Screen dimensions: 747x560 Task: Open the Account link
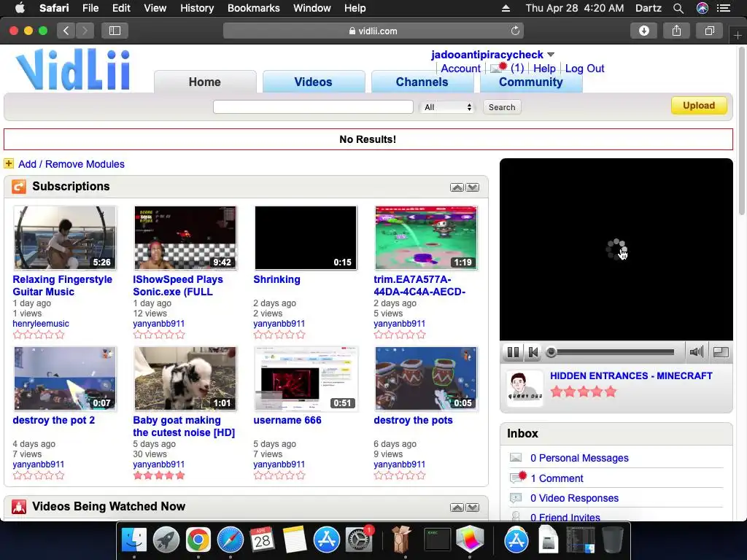coord(461,69)
